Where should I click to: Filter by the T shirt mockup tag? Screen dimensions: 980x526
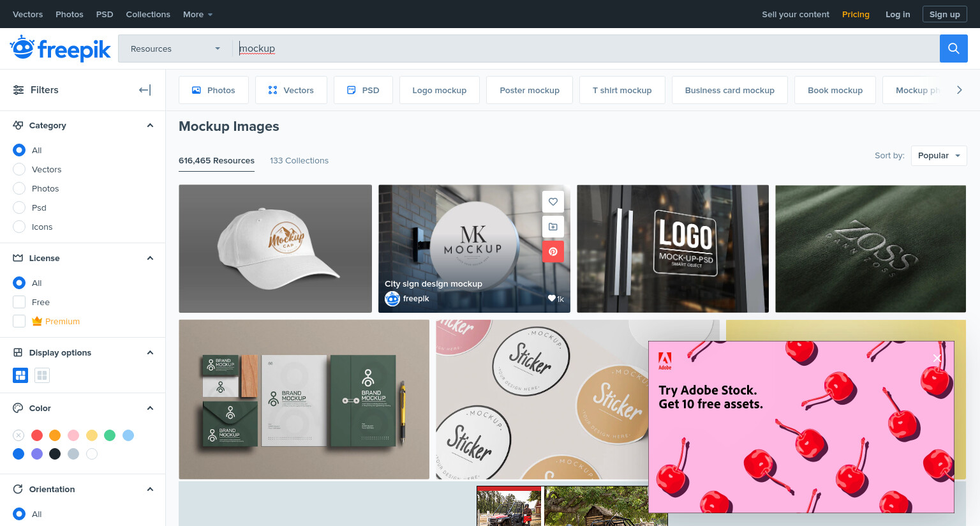pyautogui.click(x=622, y=90)
